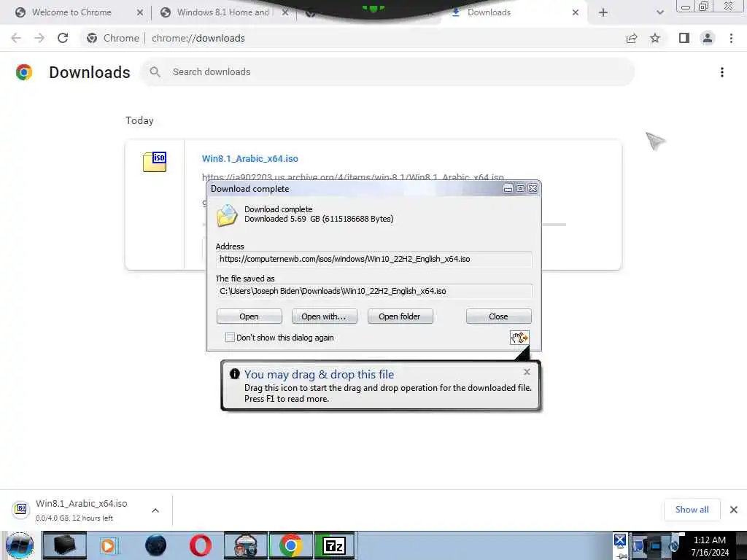The image size is (747, 560).
Task: Click the site info Chrome chip in address bar
Action: pos(113,38)
